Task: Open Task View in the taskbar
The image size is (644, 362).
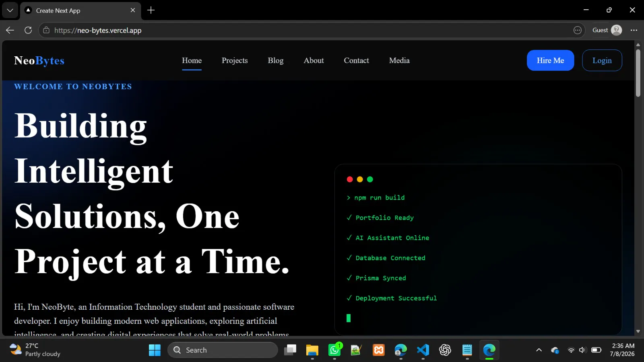Action: click(290, 350)
